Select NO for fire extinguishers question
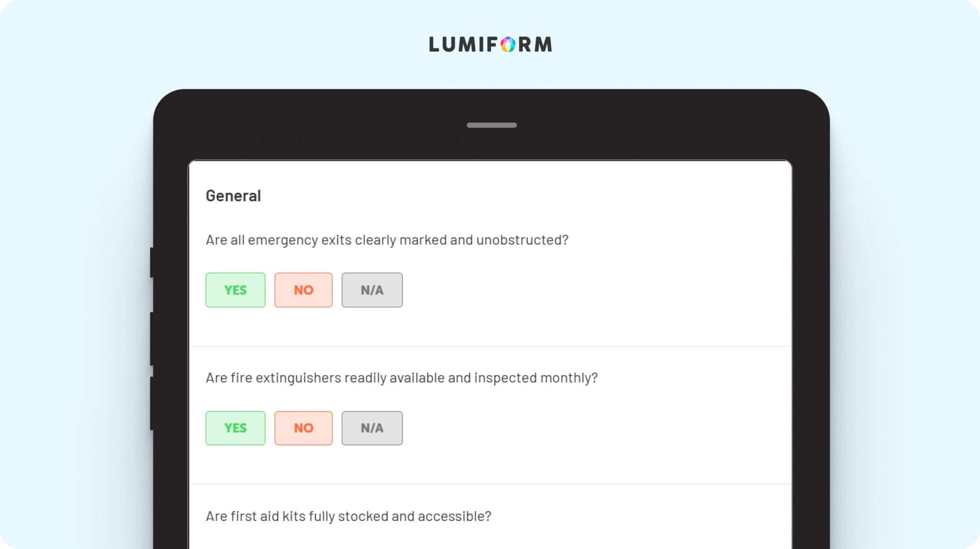The height and width of the screenshot is (549, 980). 303,428
